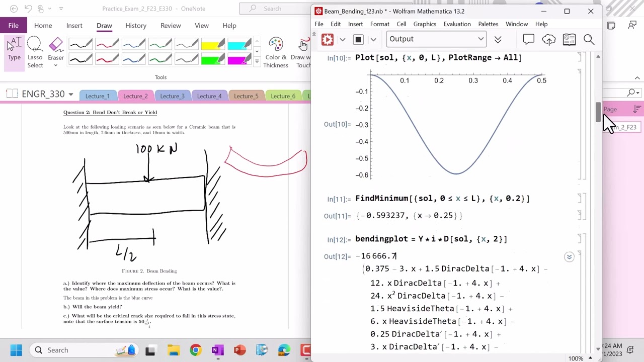Screen dimensions: 644x362
Task: Open the Lecture_4 section tab
Action: (x=209, y=96)
